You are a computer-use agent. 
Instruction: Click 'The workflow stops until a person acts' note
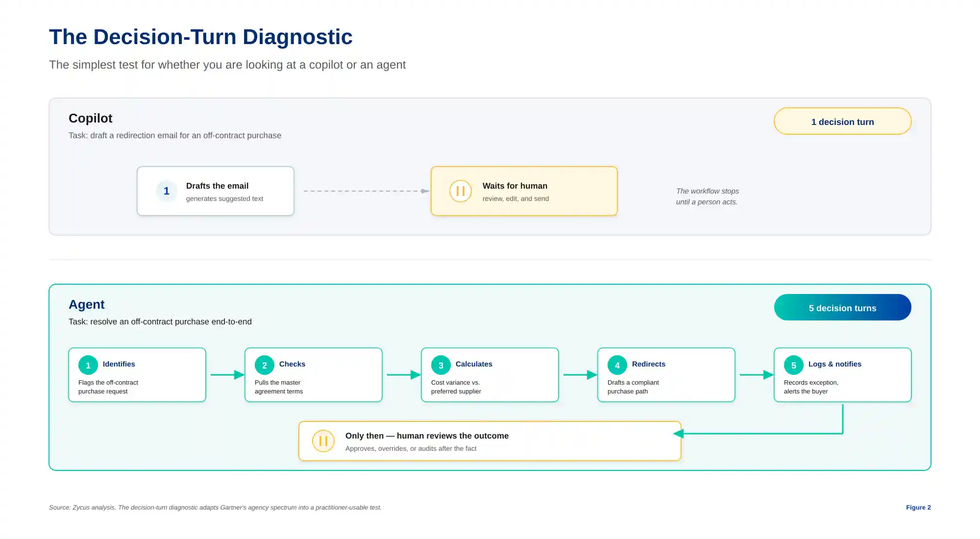pos(708,196)
